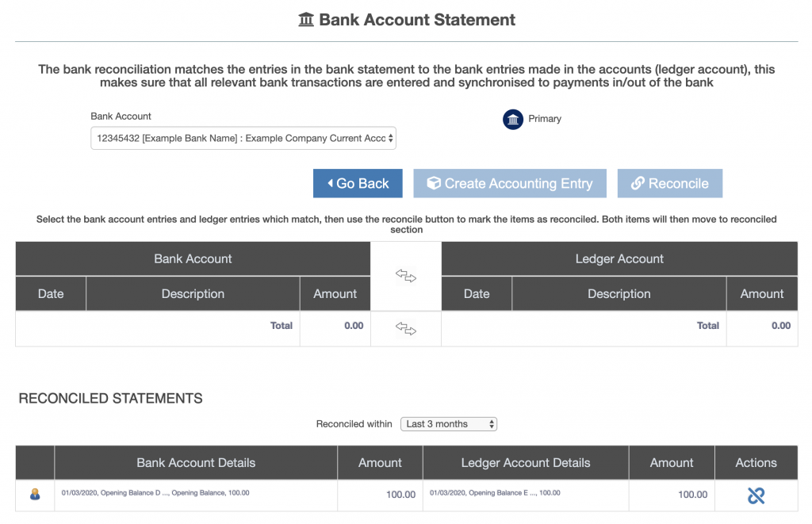This screenshot has height=524, width=812.
Task: Click the Bank Account Total 0.00 value
Action: (x=354, y=326)
